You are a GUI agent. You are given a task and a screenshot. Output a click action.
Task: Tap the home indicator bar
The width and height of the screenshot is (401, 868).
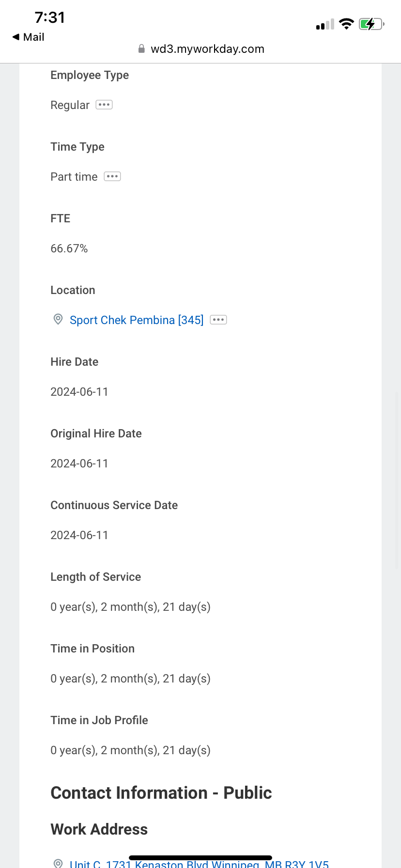coord(200,858)
